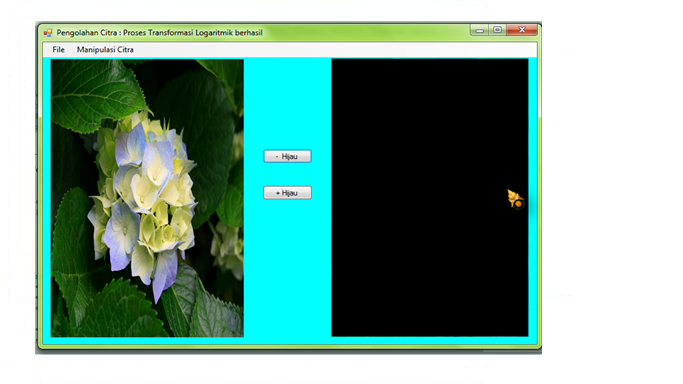The width and height of the screenshot is (683, 384).
Task: Open the Manipulasi Citra menu
Action: pos(105,50)
